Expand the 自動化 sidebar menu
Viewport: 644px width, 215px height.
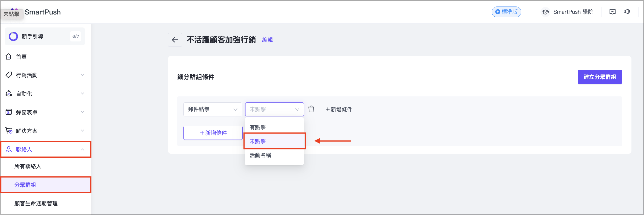click(45, 94)
